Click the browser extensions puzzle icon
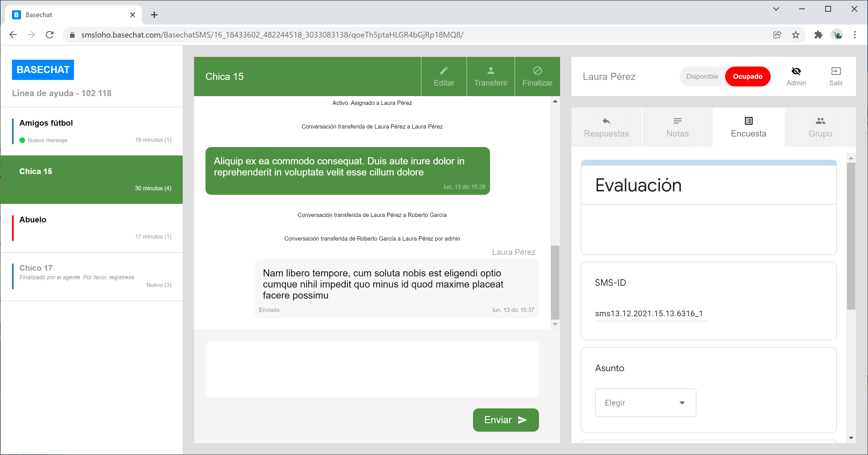The width and height of the screenshot is (868, 455). coord(818,35)
